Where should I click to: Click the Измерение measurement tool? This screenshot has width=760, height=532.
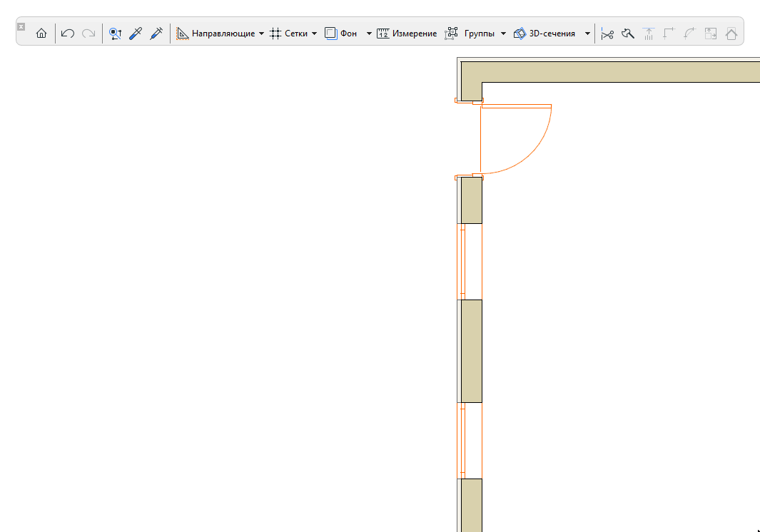coord(407,33)
